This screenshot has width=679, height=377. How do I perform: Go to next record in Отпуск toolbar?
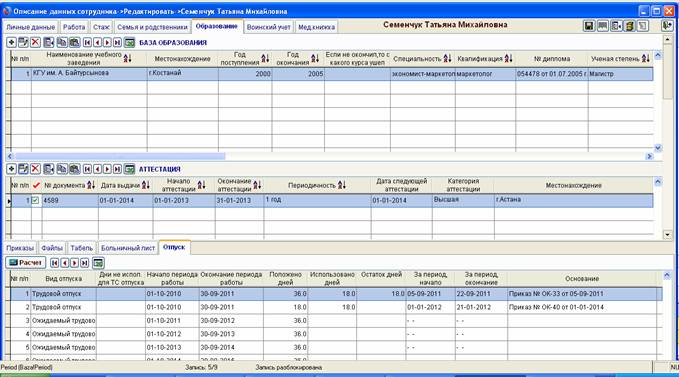[74, 263]
